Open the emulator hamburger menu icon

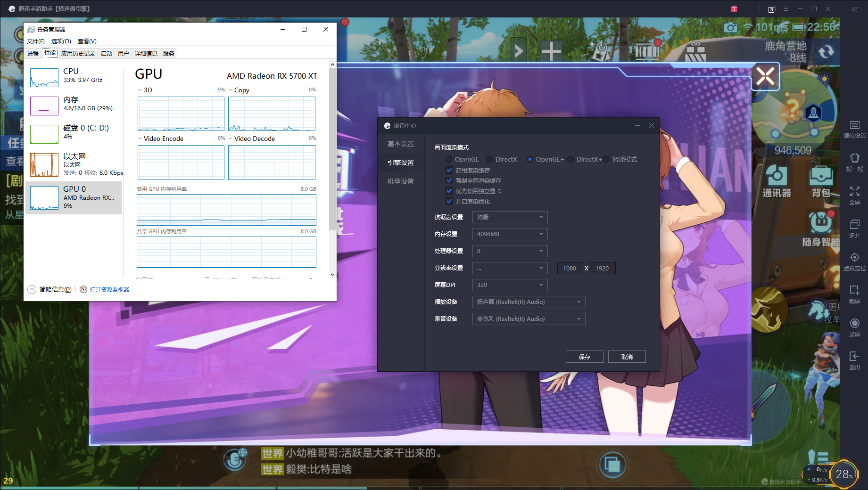coord(786,9)
